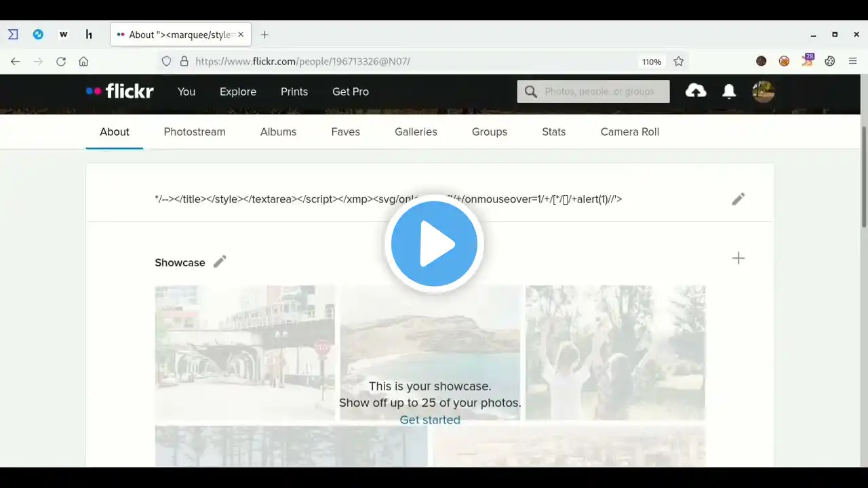Click the search magnifier icon

pyautogui.click(x=531, y=91)
